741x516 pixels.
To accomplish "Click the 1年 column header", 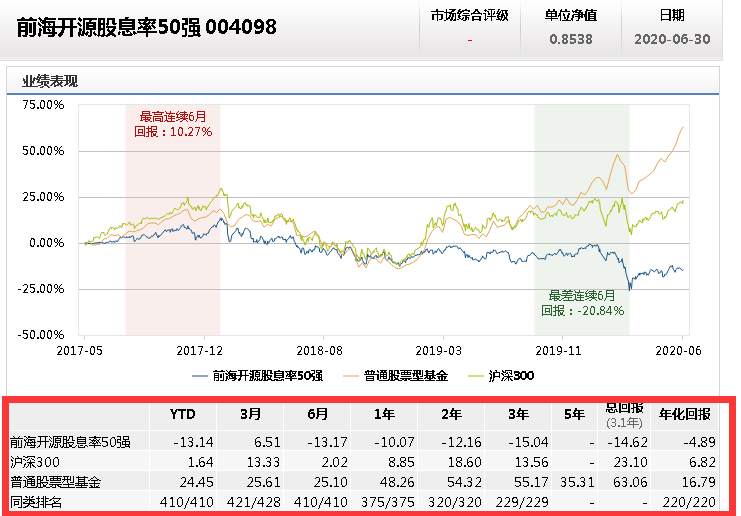I will (x=384, y=415).
